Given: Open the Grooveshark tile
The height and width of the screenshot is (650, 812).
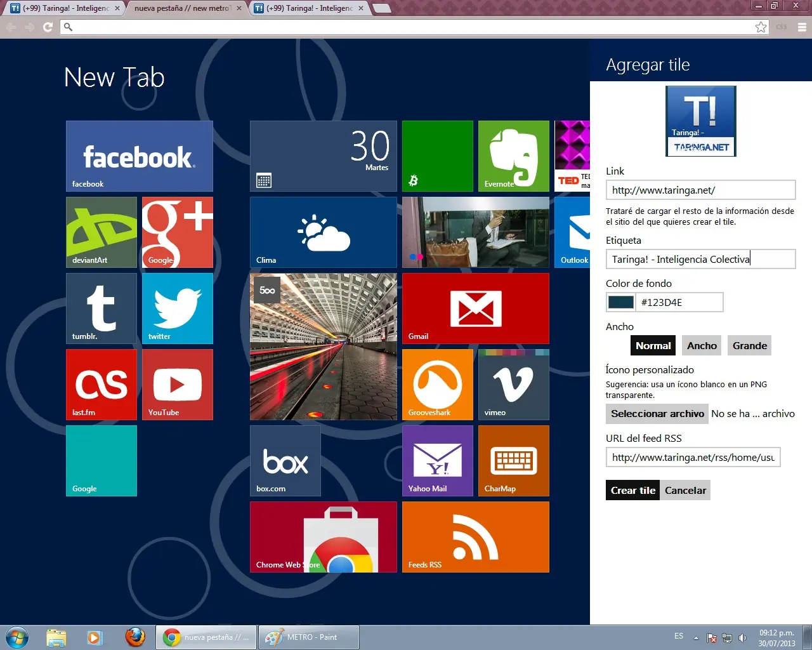Looking at the screenshot, I should 437,385.
